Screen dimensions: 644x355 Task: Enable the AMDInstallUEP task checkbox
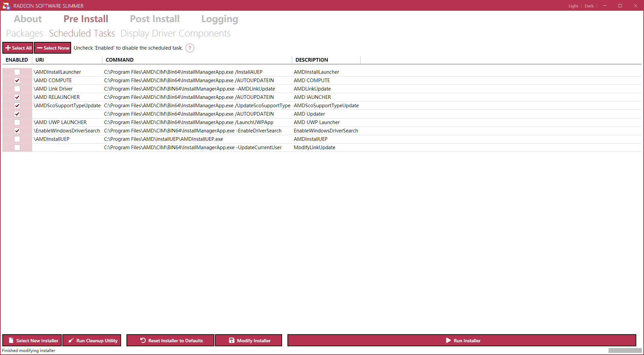click(17, 139)
